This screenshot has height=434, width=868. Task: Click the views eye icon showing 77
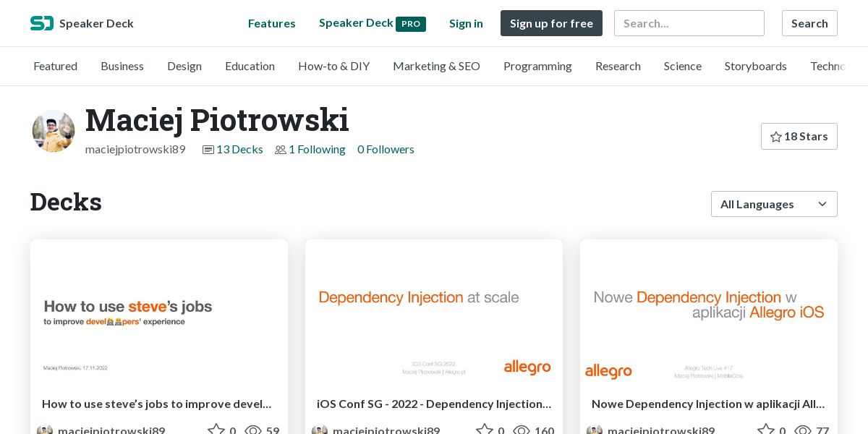(x=803, y=430)
